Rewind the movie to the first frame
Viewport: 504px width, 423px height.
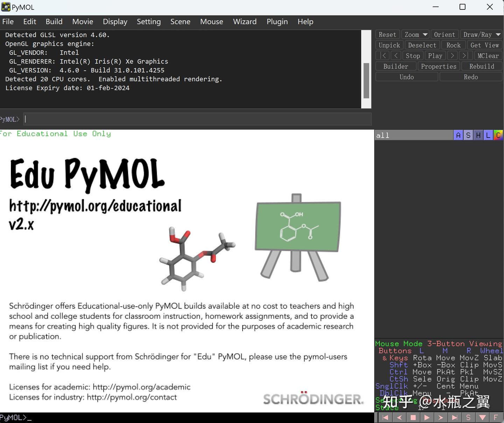click(385, 417)
